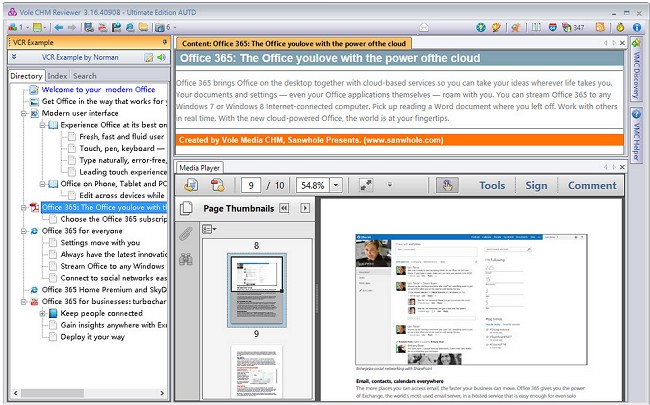Open the dropdown beside the yellow layout icon
This screenshot has height=405, width=650.
[x=45, y=27]
